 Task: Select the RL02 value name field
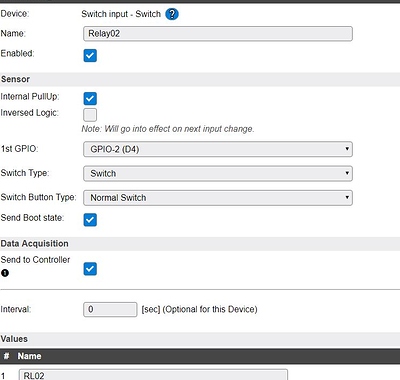tap(153, 375)
